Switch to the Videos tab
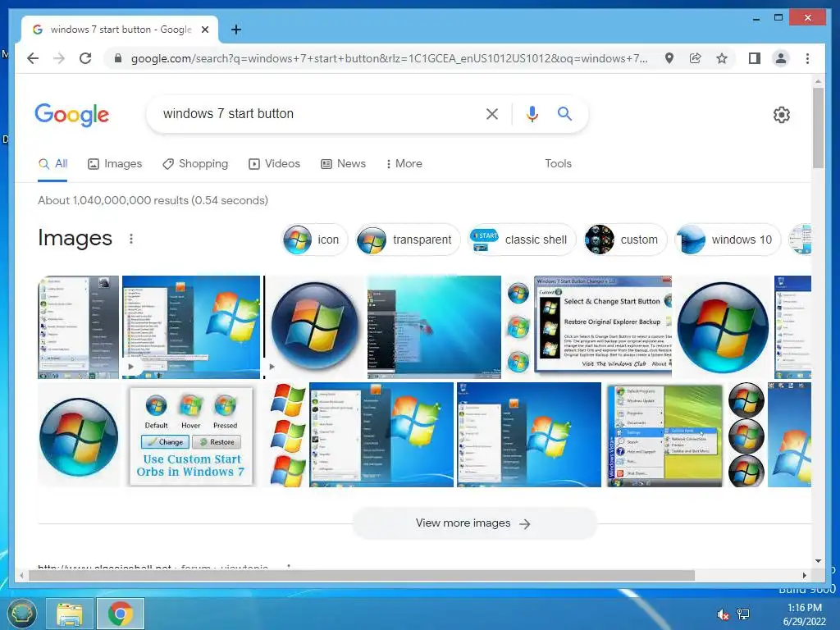840x630 pixels. click(x=274, y=163)
